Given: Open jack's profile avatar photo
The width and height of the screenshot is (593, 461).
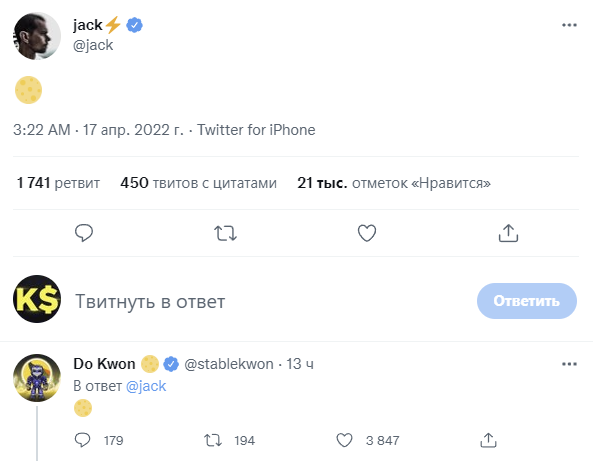Looking at the screenshot, I should [x=37, y=36].
